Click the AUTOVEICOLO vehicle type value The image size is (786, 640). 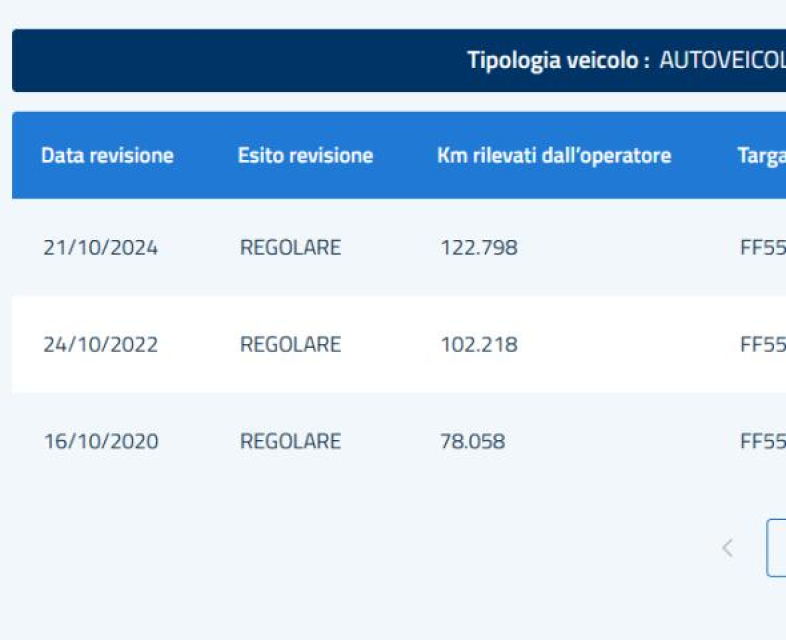pyautogui.click(x=722, y=60)
